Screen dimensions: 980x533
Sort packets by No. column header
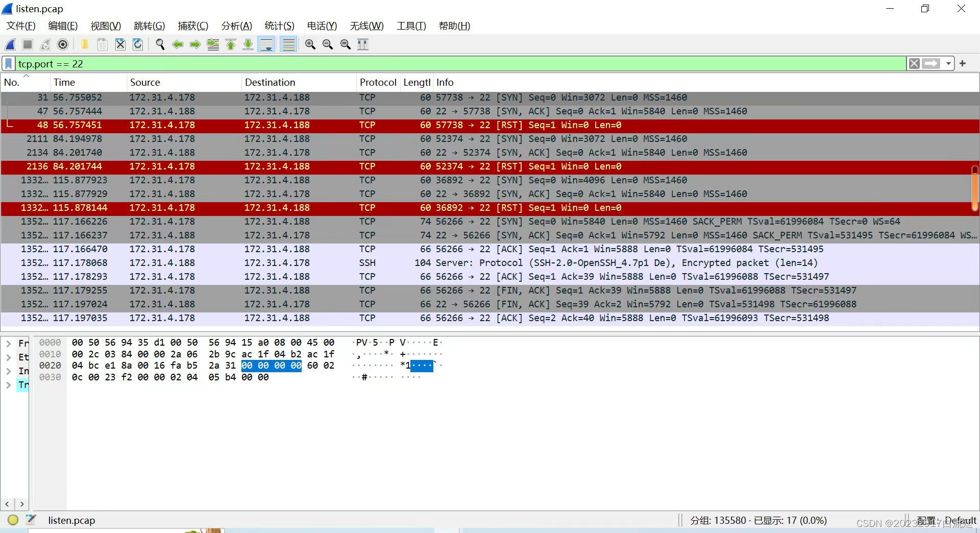(26, 82)
